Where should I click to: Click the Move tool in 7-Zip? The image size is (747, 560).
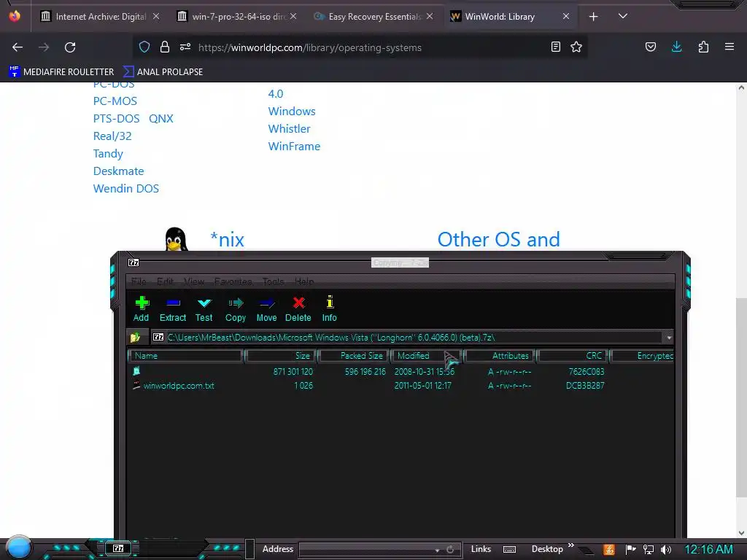click(x=266, y=309)
